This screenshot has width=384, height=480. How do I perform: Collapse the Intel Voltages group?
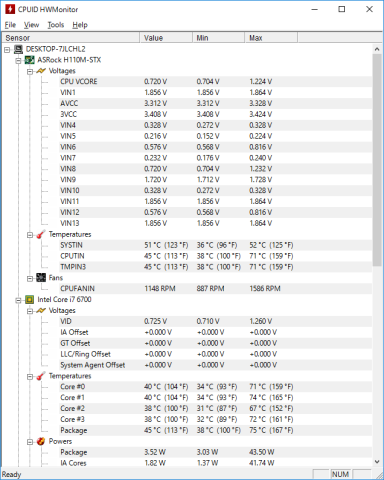(30, 311)
